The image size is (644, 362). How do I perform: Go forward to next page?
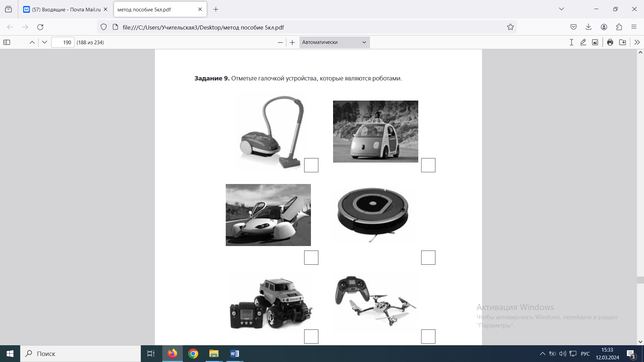25,27
